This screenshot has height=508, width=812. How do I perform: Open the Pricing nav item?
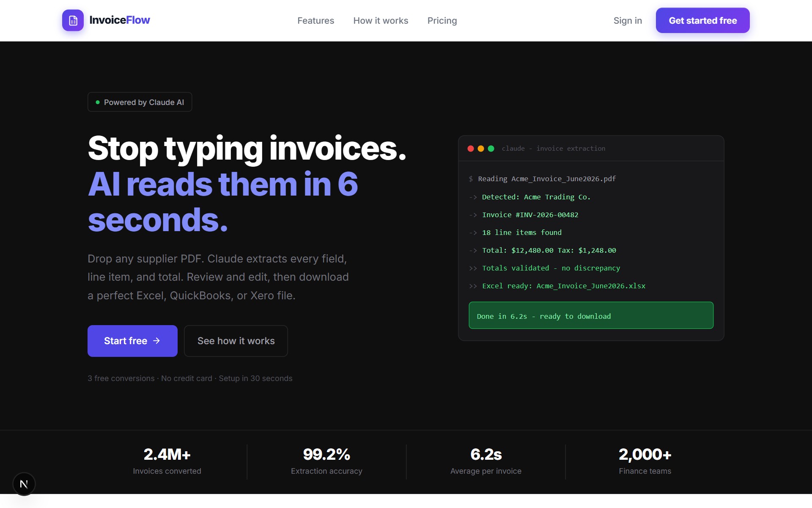click(442, 21)
